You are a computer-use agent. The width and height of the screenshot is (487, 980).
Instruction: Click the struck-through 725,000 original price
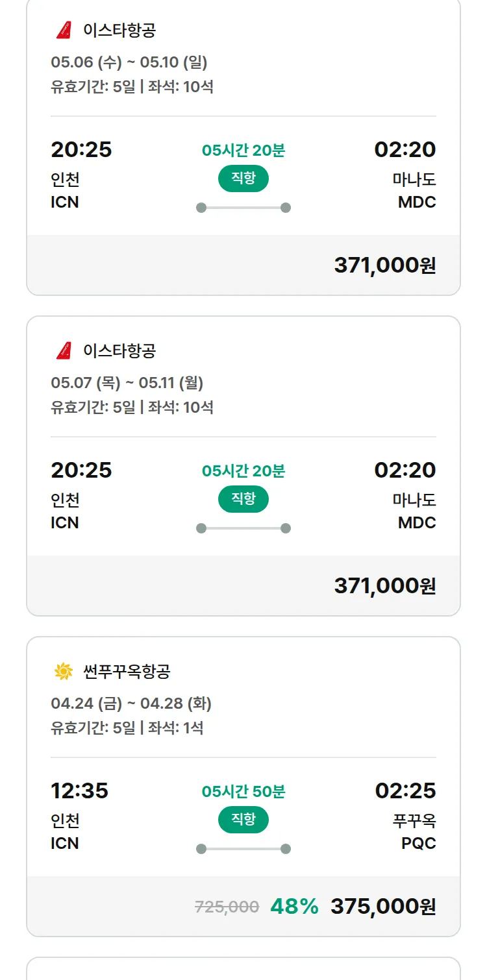pyautogui.click(x=227, y=907)
